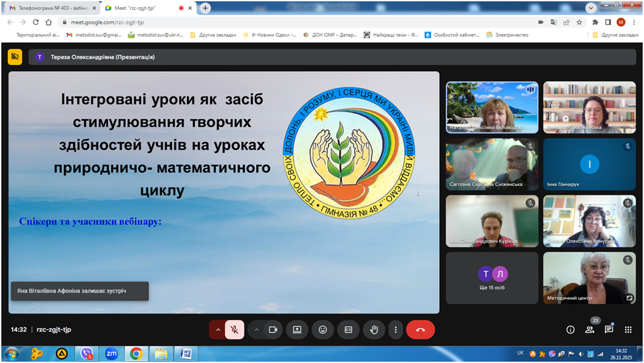Open chat with everyone icon
This screenshot has width=644, height=363.
(608, 329)
